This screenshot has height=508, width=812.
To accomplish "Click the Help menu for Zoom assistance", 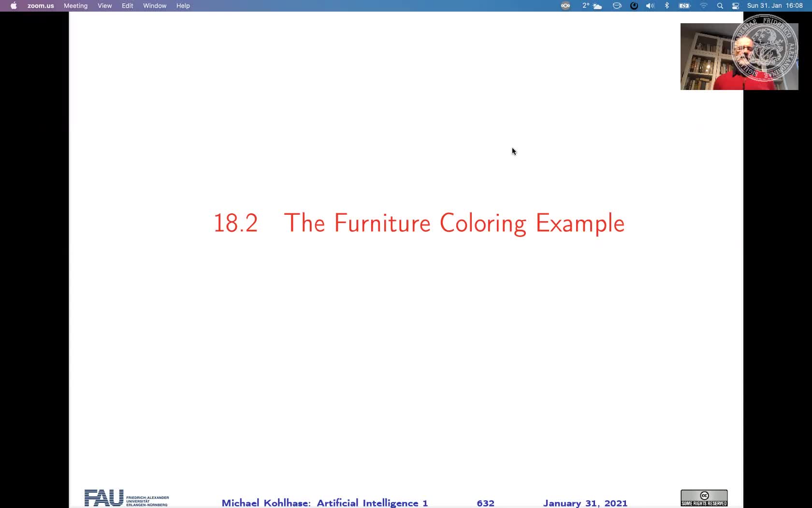I will point(183,6).
